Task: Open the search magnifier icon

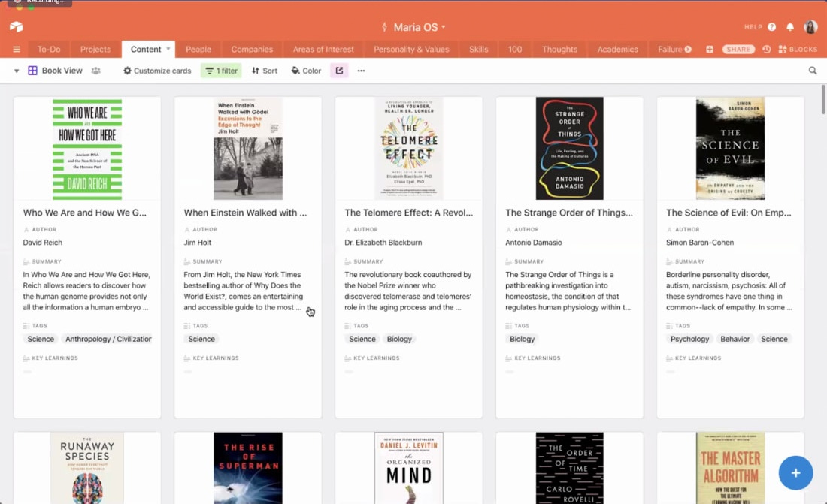Action: coord(813,71)
